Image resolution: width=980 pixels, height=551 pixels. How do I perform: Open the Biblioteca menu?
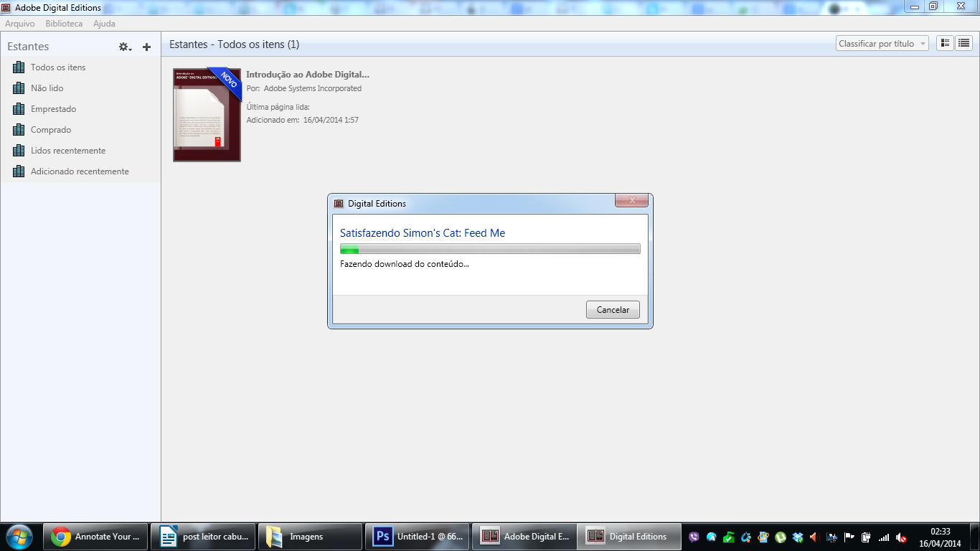(64, 24)
